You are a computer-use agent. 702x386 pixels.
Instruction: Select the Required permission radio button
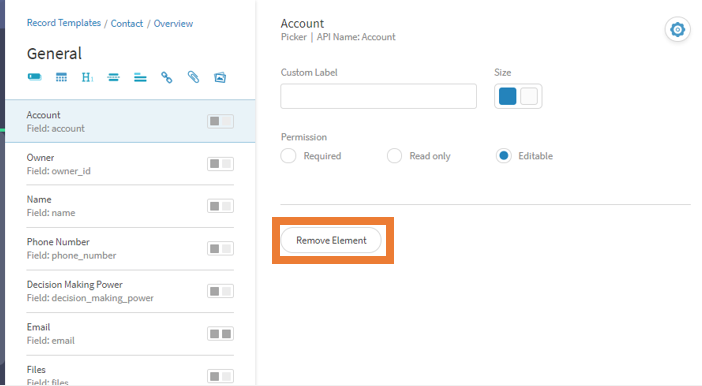coord(288,156)
